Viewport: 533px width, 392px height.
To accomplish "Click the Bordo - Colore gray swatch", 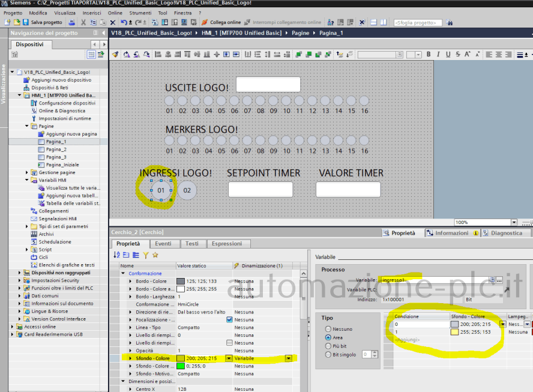I will click(x=181, y=281).
